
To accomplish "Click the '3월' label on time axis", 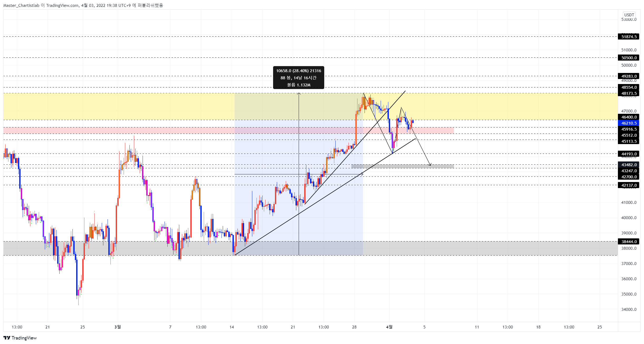I will [118, 327].
